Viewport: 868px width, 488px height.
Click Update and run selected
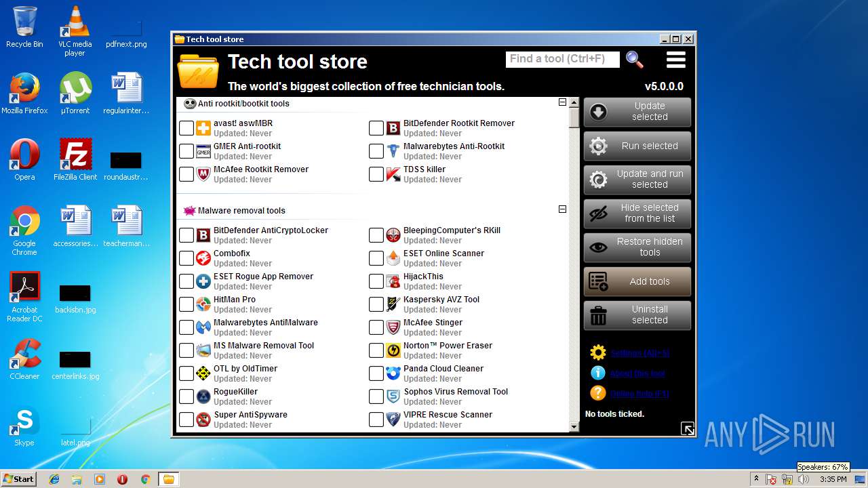click(x=637, y=180)
